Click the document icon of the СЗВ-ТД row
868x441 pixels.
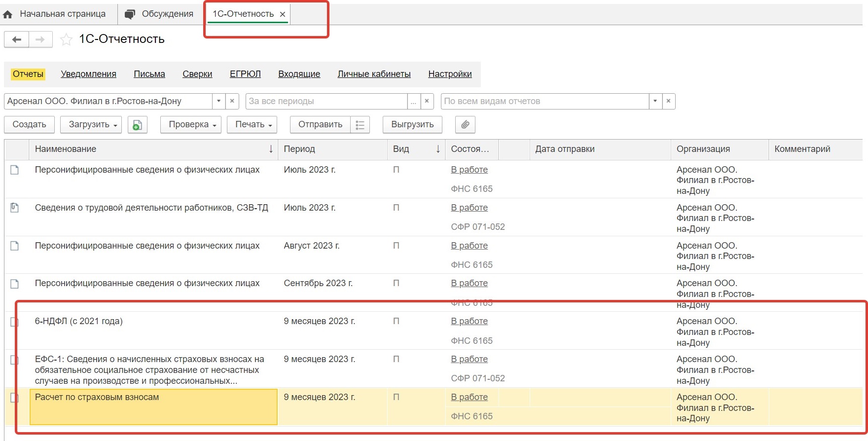pyautogui.click(x=15, y=208)
